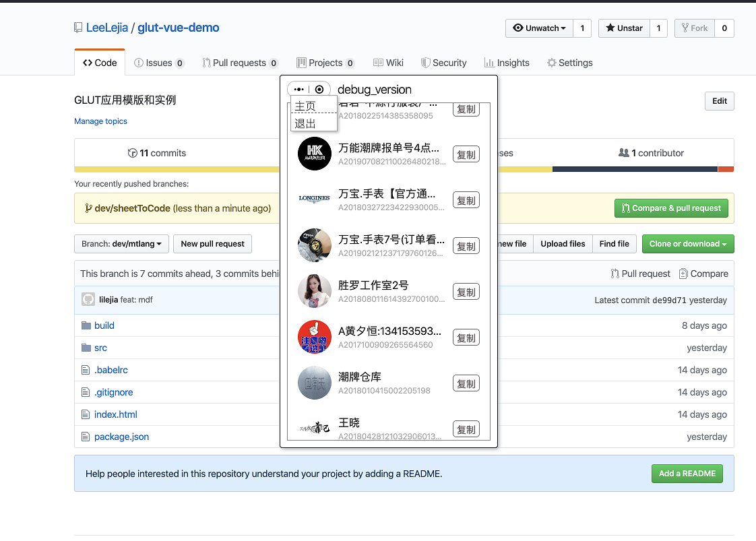View the 11 commits history

coord(157,153)
